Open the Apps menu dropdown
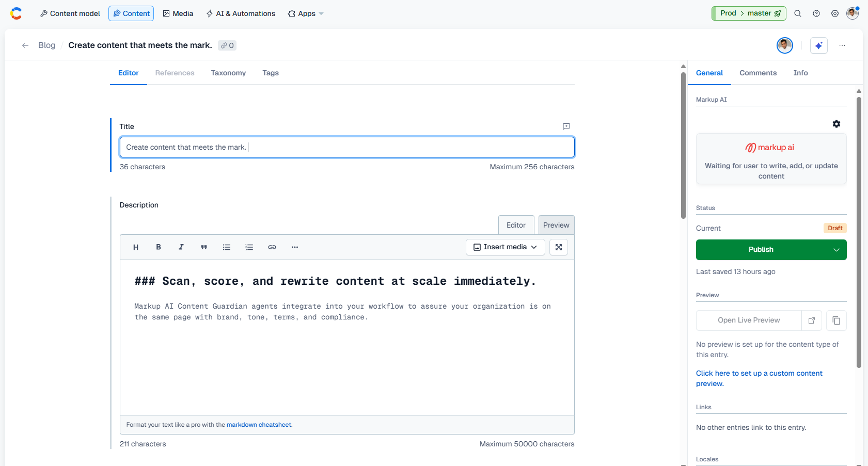Screen dimensions: 868x466 pos(305,13)
